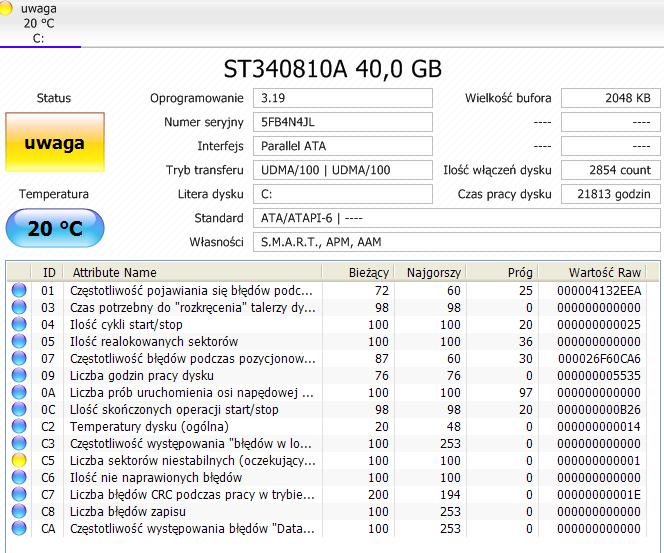This screenshot has width=664, height=553.
Task: Click raw value 000004132EEA
Action: tap(599, 290)
